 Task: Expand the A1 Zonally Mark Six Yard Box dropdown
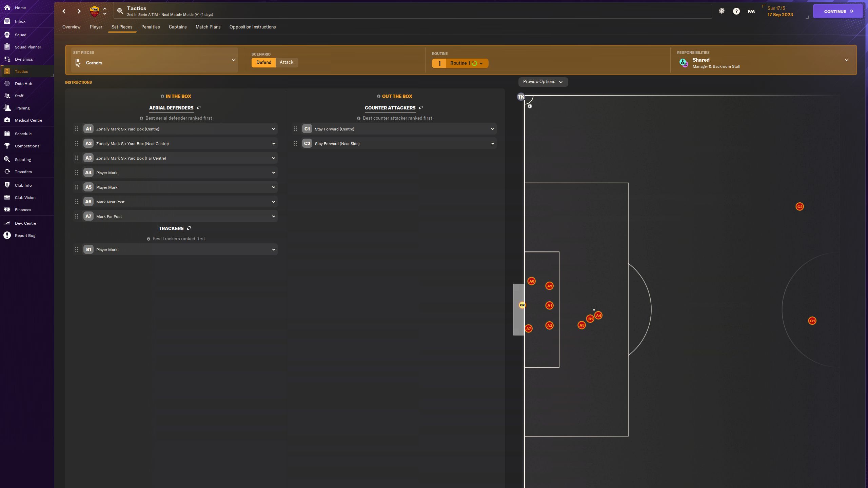tap(273, 129)
